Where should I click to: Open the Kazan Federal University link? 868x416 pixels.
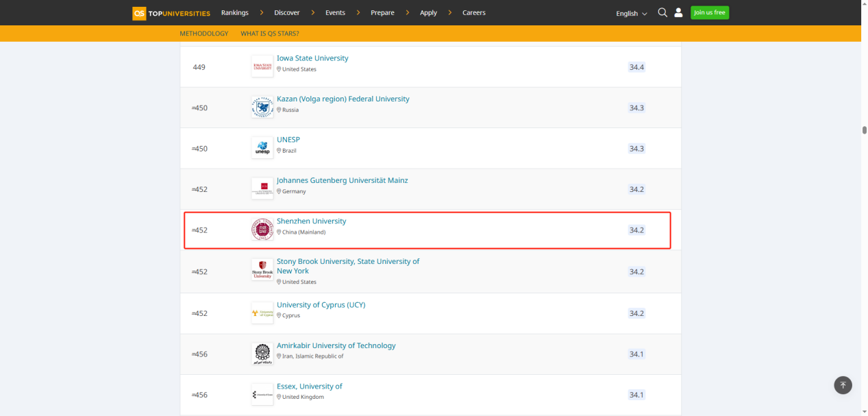click(343, 98)
